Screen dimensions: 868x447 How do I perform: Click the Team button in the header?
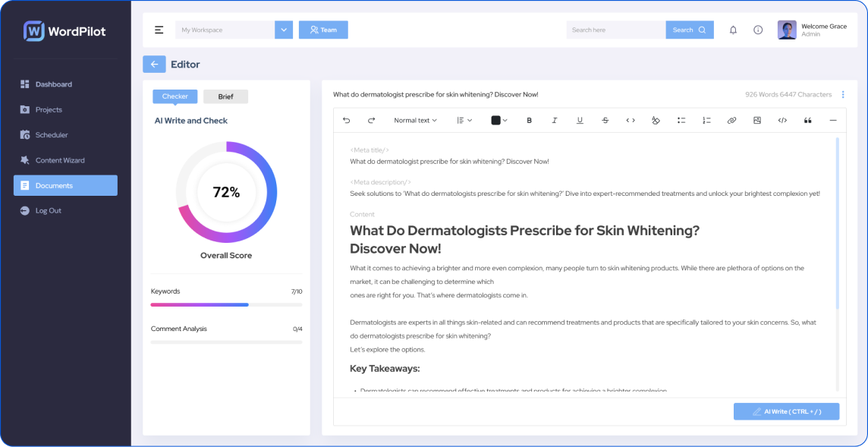pyautogui.click(x=323, y=29)
